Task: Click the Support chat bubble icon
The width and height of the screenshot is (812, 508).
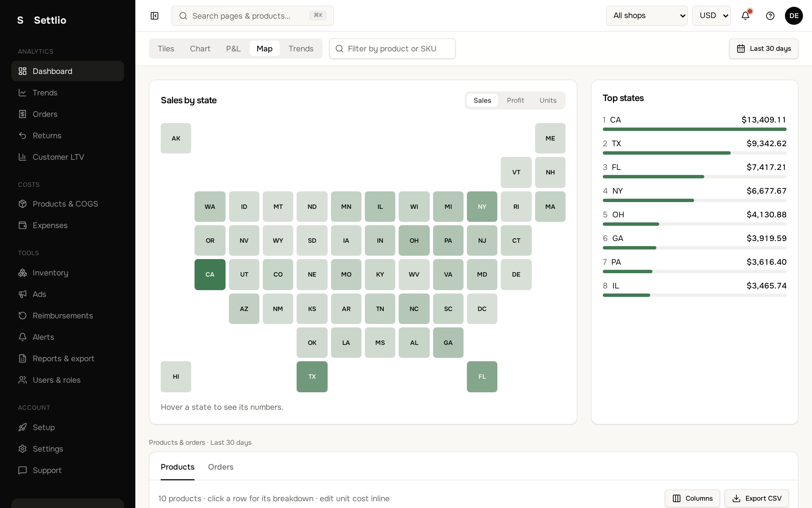Action: click(23, 470)
